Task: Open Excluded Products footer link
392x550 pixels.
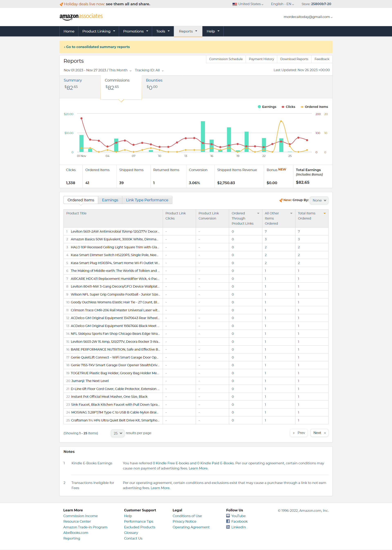Action: click(x=139, y=527)
